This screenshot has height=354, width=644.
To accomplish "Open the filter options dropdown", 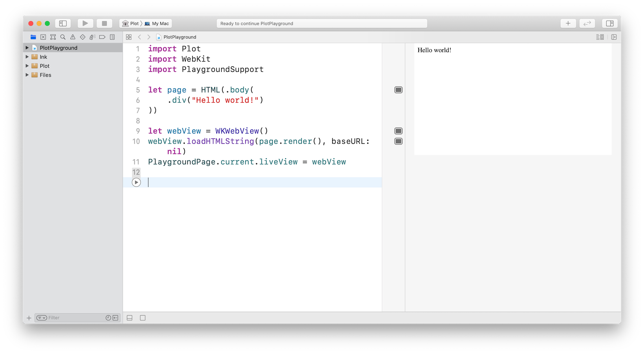I will 42,318.
